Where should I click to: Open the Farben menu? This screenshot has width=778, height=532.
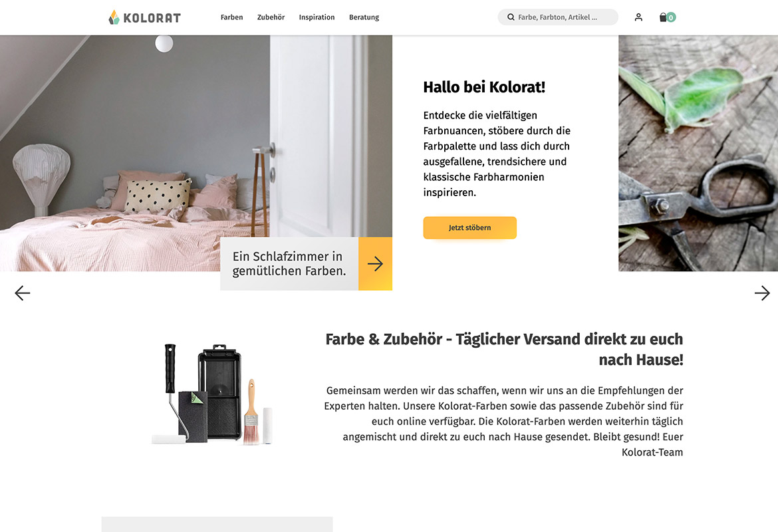(x=231, y=17)
